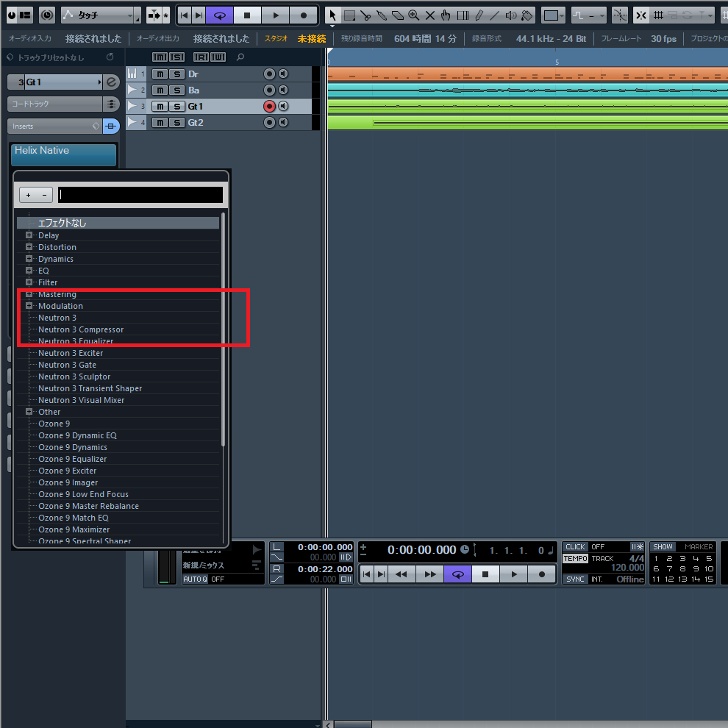728x728 pixels.
Task: Expand the EQ effect category
Action: pyautogui.click(x=29, y=271)
